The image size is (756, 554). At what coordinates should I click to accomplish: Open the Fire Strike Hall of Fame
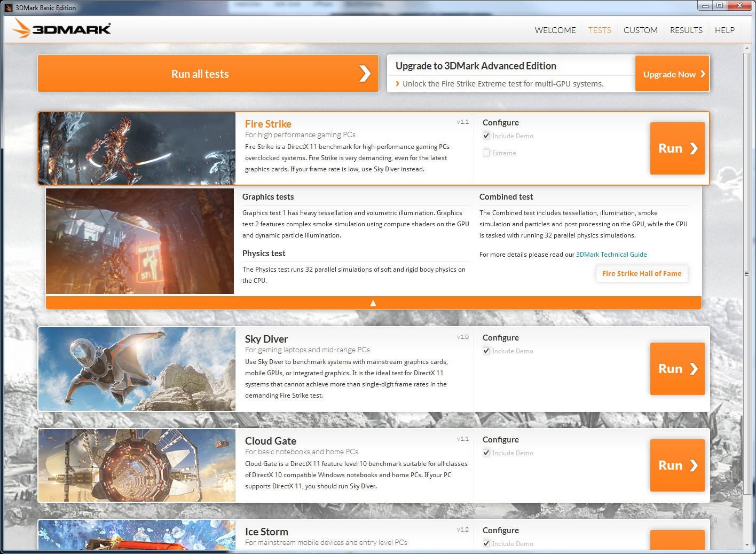pyautogui.click(x=642, y=273)
